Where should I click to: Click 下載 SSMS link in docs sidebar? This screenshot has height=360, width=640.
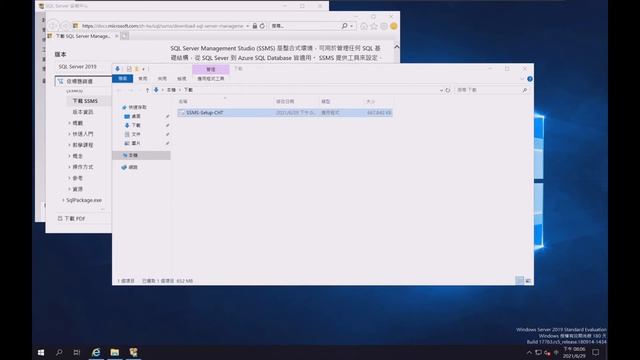(x=85, y=101)
